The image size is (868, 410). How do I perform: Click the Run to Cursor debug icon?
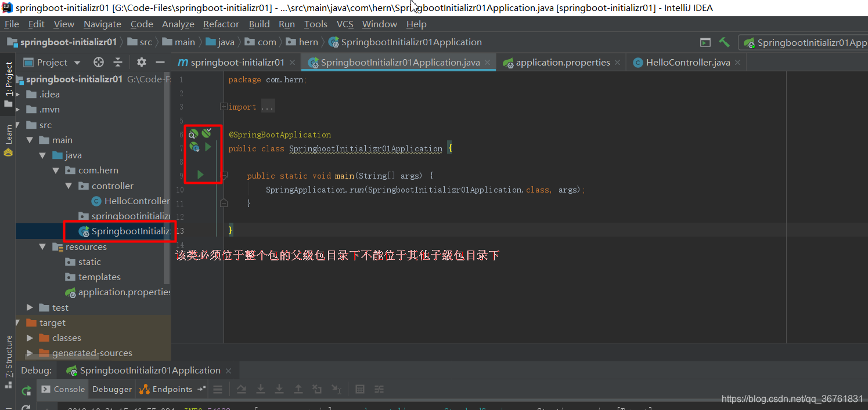(336, 389)
